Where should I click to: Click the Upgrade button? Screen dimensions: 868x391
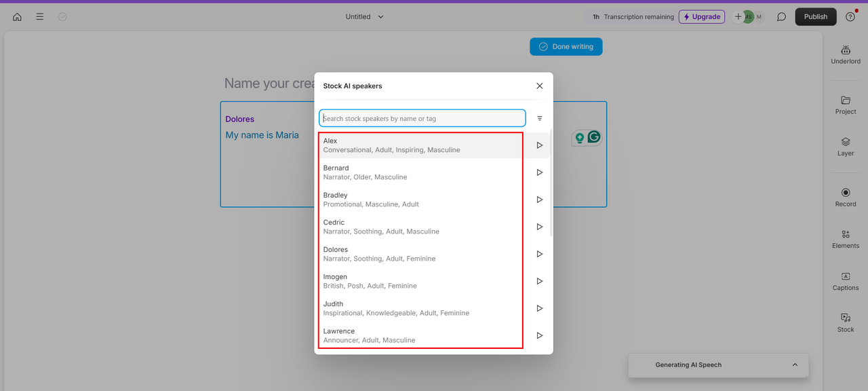702,17
